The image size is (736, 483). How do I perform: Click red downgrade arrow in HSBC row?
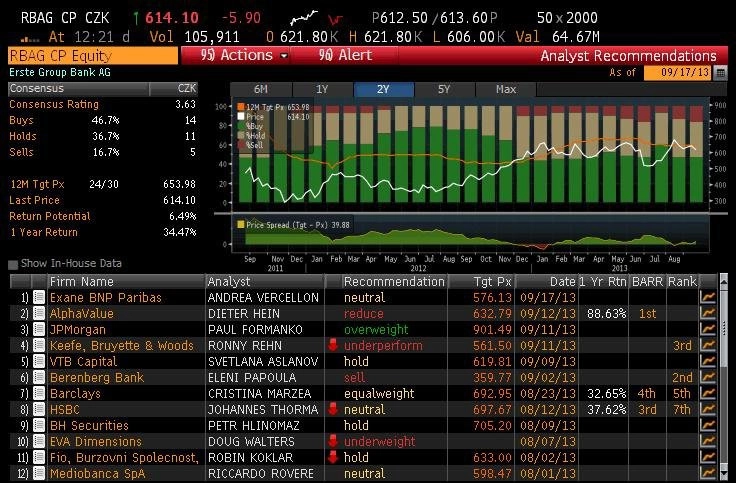[x=333, y=409]
